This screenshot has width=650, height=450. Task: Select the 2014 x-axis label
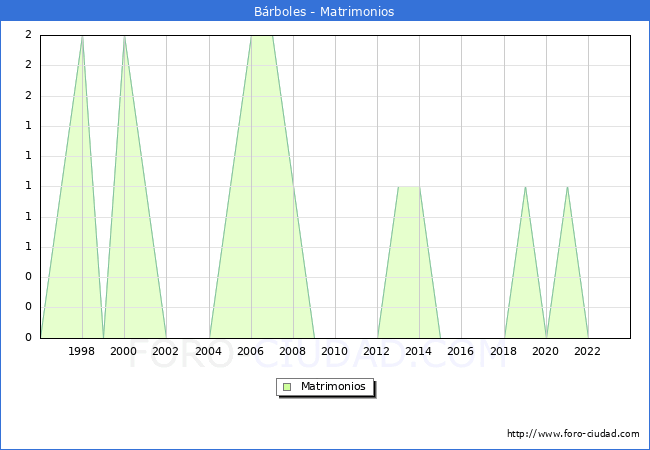[x=419, y=351]
